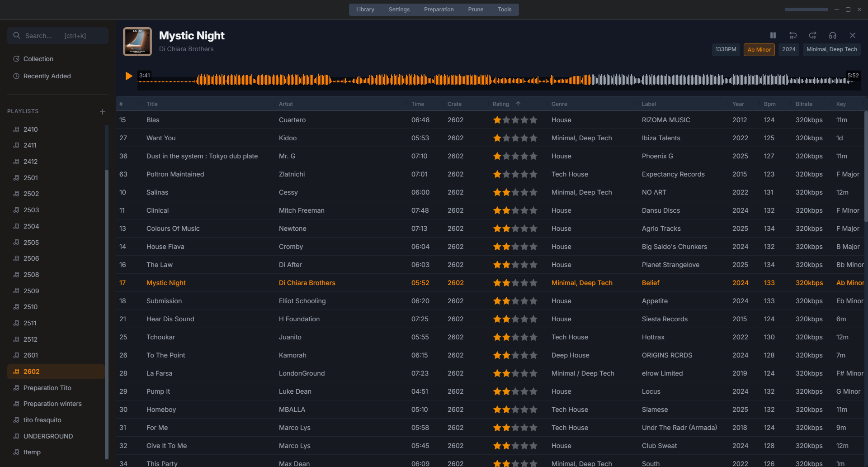Open the Preparation menu
Viewport: 868px width, 467px height.
pos(439,9)
